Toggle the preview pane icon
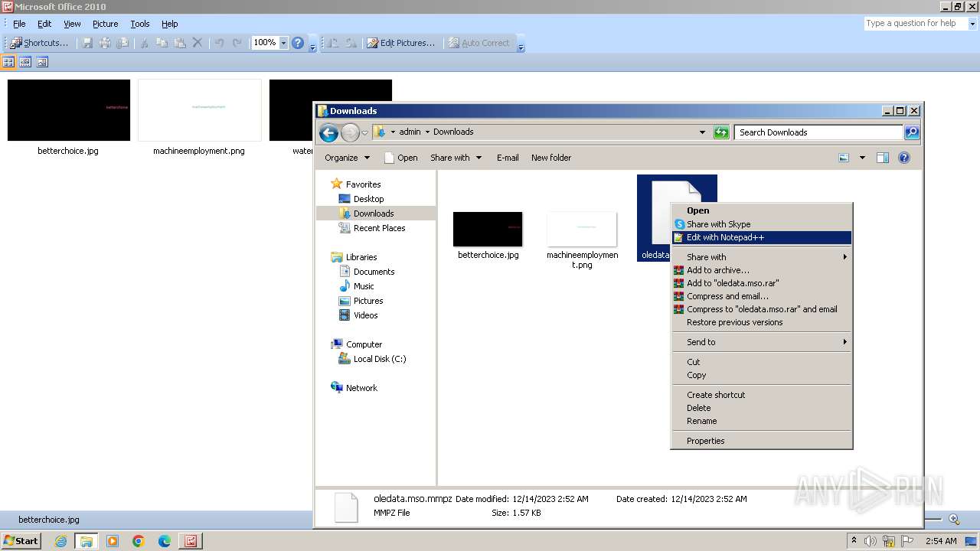Image resolution: width=980 pixels, height=551 pixels. click(x=883, y=158)
